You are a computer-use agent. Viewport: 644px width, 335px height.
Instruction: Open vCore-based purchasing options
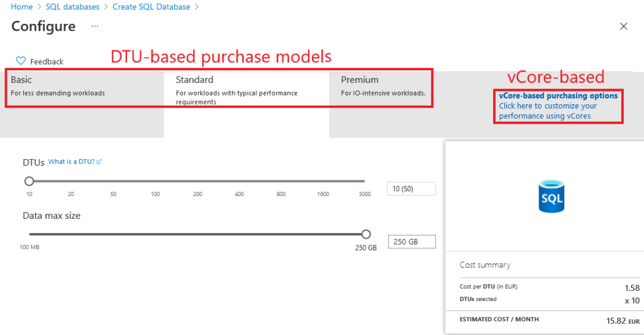pos(558,96)
